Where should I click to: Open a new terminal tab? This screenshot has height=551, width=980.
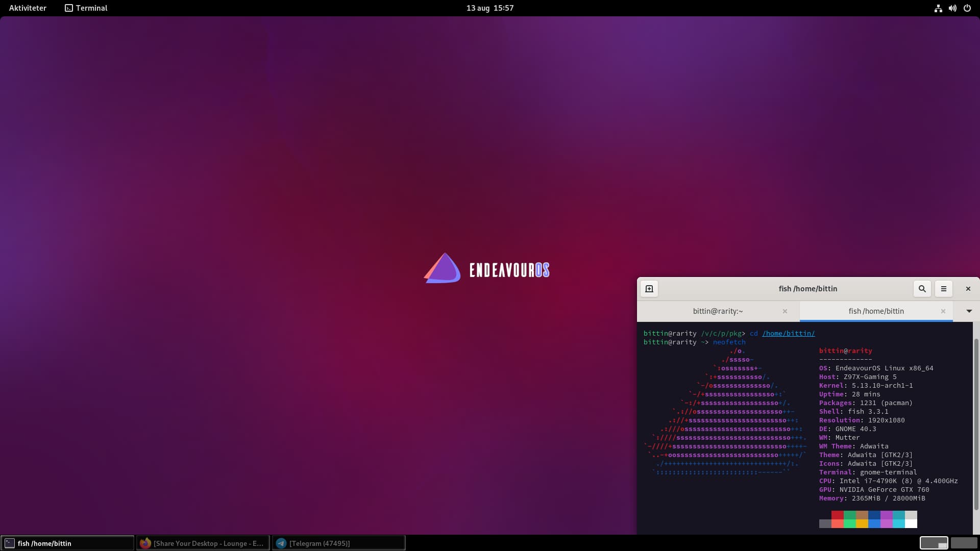click(x=649, y=289)
